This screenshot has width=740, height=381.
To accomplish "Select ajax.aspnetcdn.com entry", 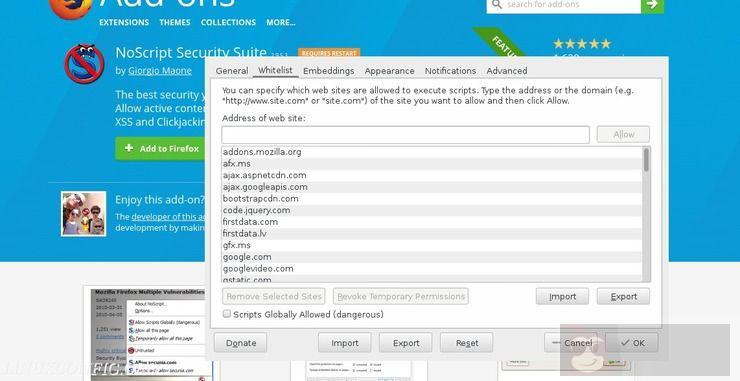I will click(432, 175).
